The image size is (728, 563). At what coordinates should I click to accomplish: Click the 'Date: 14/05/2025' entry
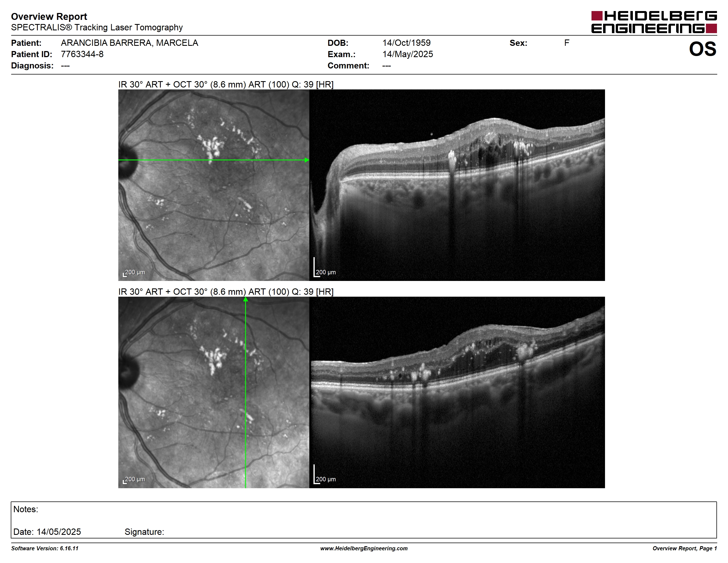[x=47, y=532]
